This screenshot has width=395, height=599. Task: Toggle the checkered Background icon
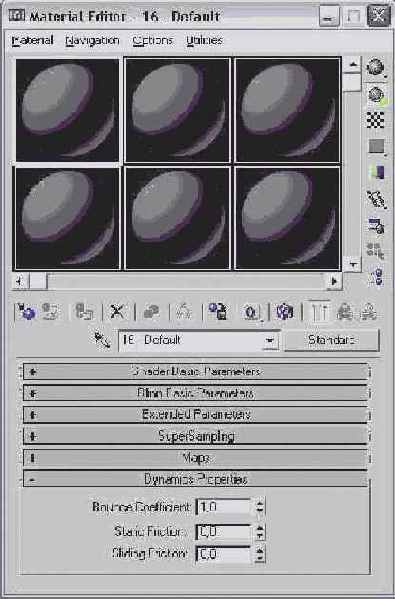click(376, 120)
